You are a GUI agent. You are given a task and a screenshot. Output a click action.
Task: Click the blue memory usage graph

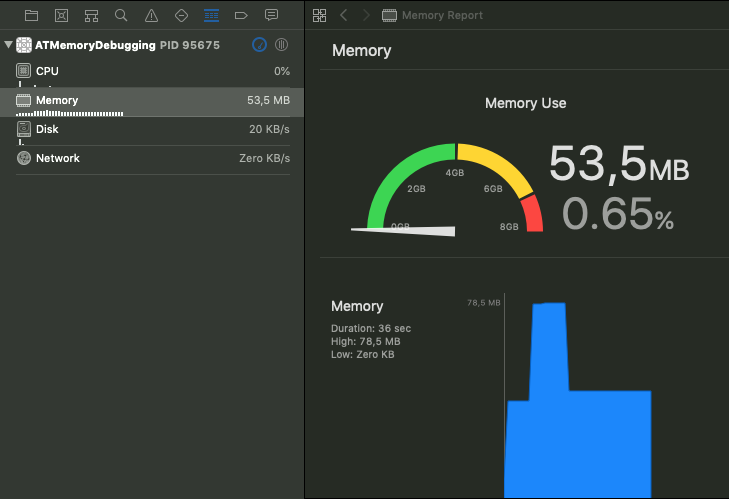coord(578,430)
